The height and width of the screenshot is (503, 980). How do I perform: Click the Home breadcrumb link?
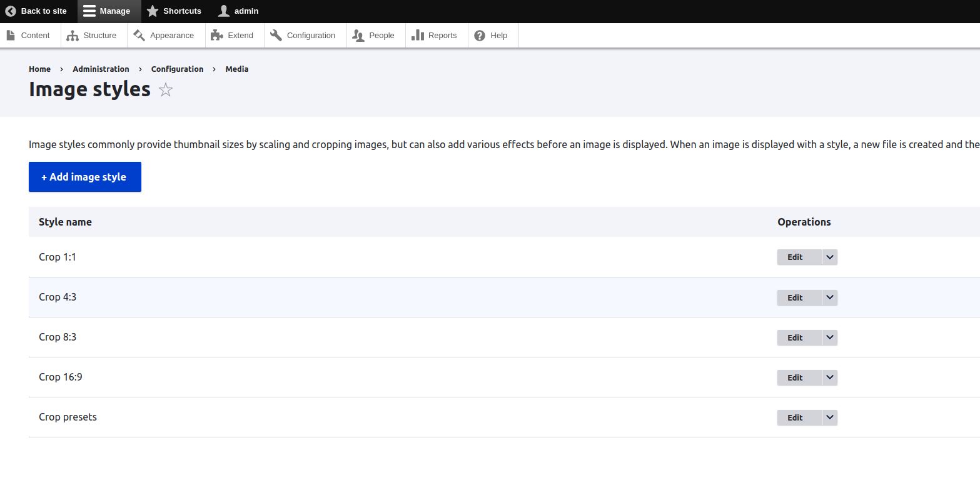(x=39, y=69)
